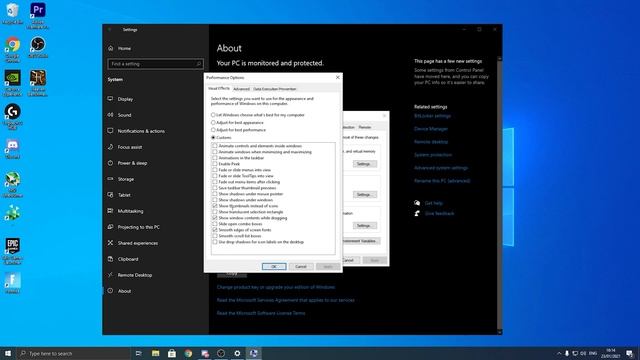The image size is (640, 360).
Task: Click the Storage icon in Settings sidebar
Action: [x=111, y=179]
